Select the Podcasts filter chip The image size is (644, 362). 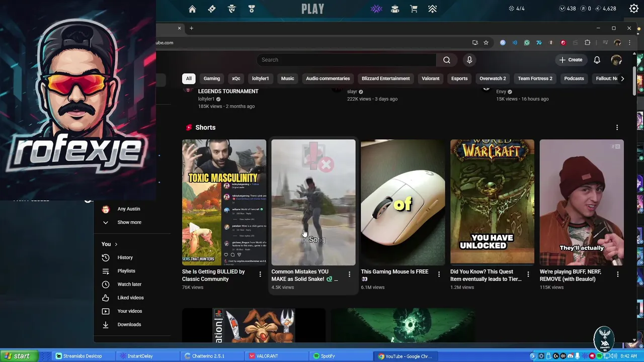[x=574, y=78]
